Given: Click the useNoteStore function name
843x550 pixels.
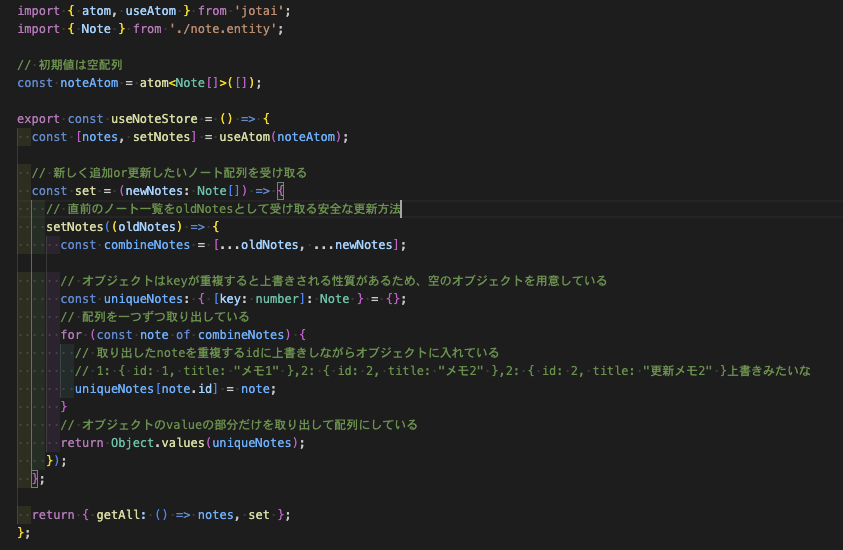Looking at the screenshot, I should tap(154, 119).
